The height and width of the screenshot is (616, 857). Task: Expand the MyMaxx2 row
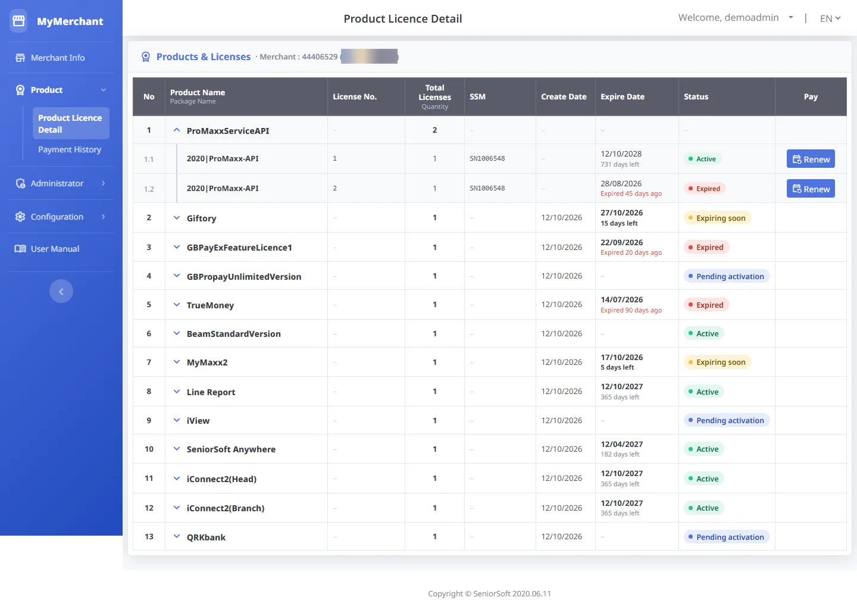click(x=177, y=362)
